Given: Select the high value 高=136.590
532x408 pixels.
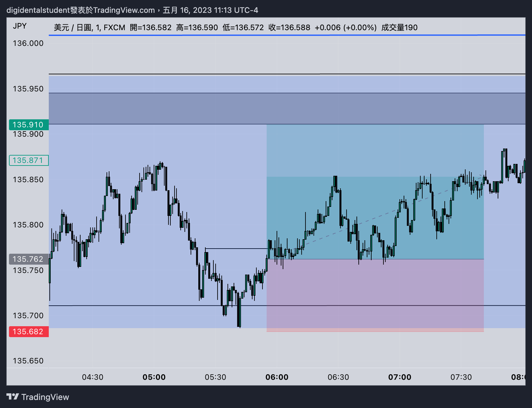Looking at the screenshot, I should (x=197, y=28).
